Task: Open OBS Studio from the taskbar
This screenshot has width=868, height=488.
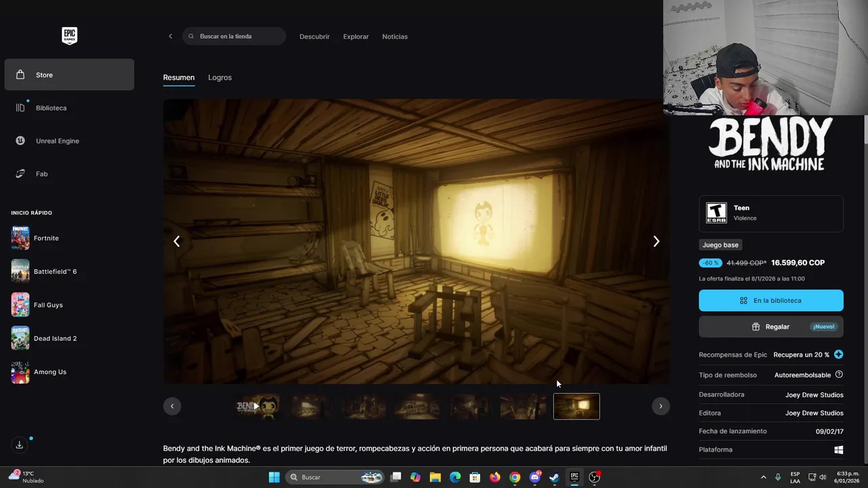Action: tap(595, 477)
